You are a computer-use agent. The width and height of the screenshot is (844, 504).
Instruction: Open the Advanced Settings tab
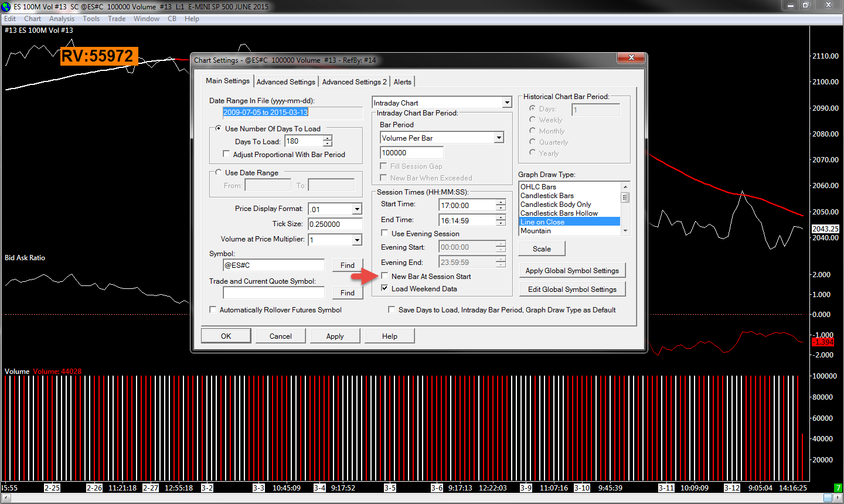pyautogui.click(x=285, y=82)
